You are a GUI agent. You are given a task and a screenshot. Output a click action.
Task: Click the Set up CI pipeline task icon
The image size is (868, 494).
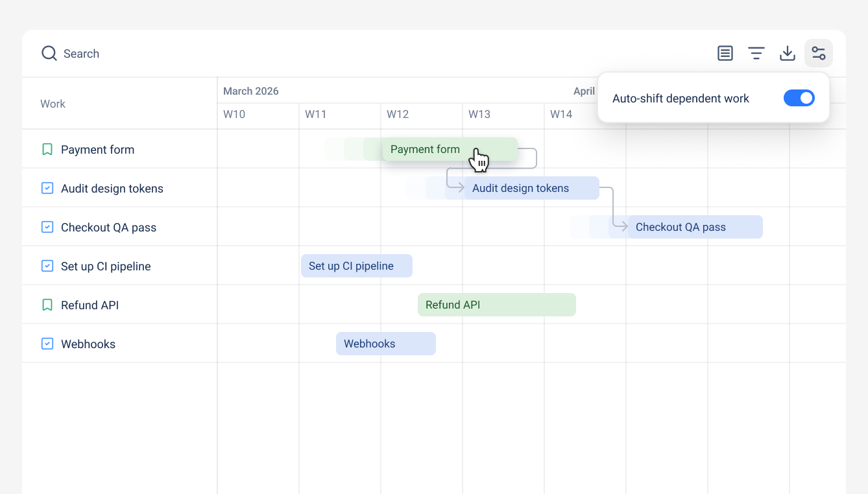(x=47, y=266)
